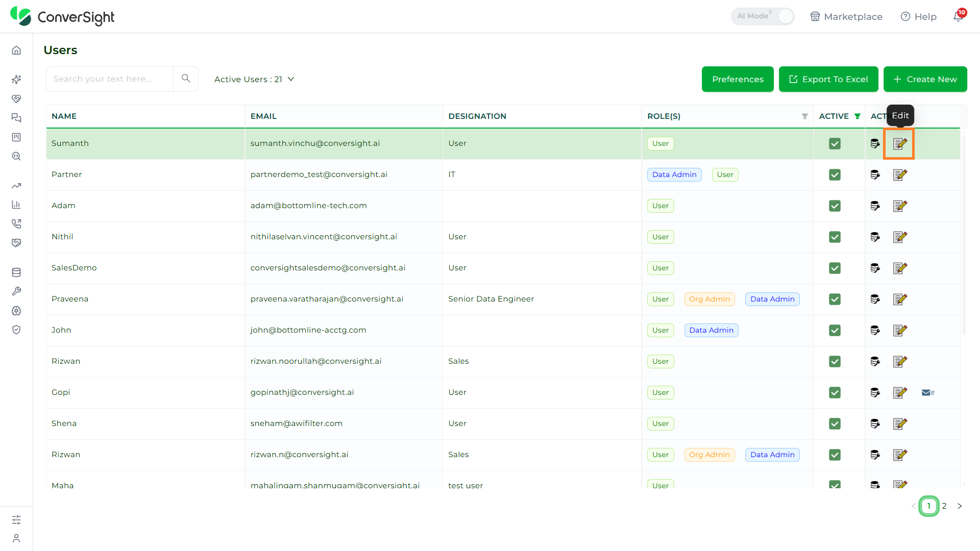Click the Preferences button
This screenshot has width=980, height=551.
[738, 79]
